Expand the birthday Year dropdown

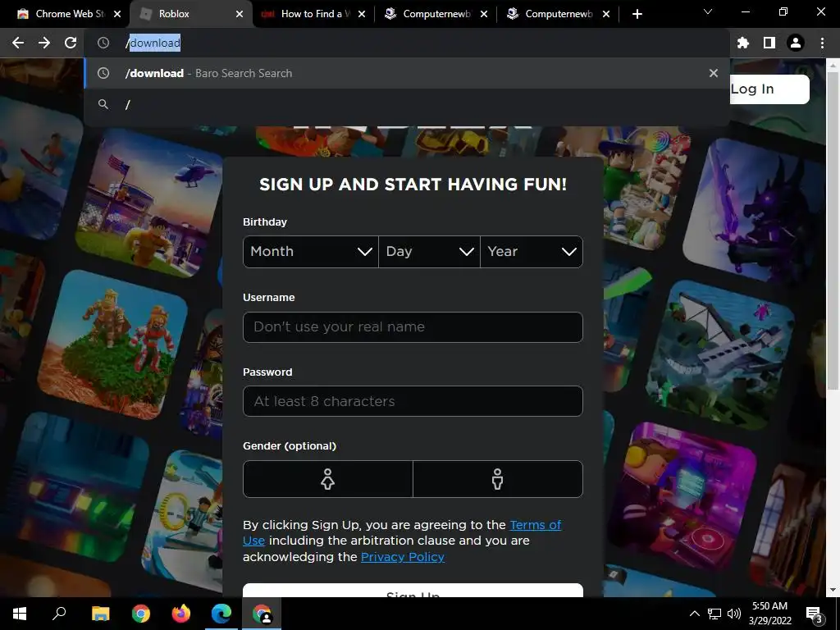532,251
